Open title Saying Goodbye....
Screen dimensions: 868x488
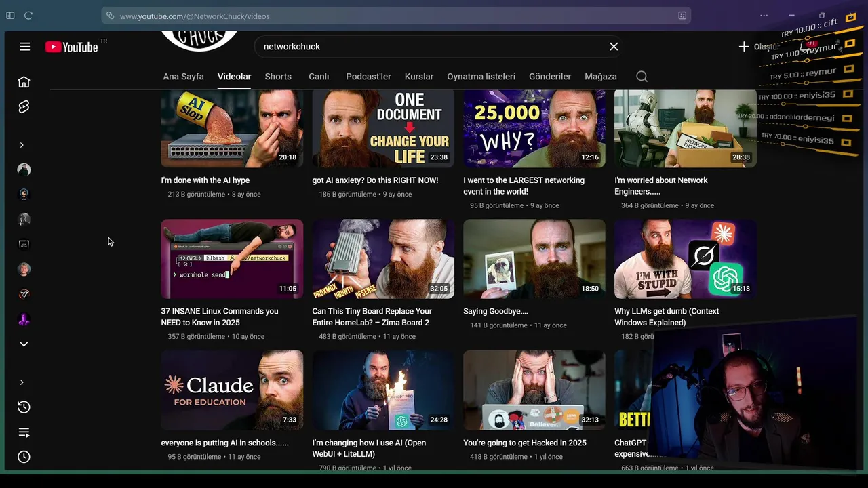pos(496,311)
